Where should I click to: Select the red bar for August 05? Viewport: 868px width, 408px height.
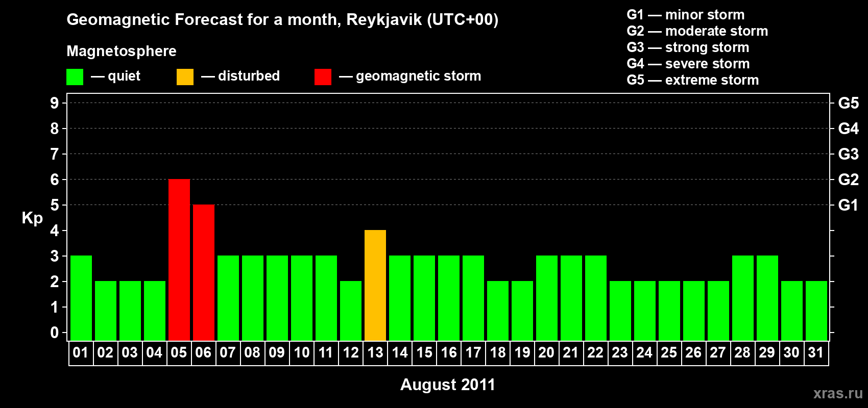179,260
